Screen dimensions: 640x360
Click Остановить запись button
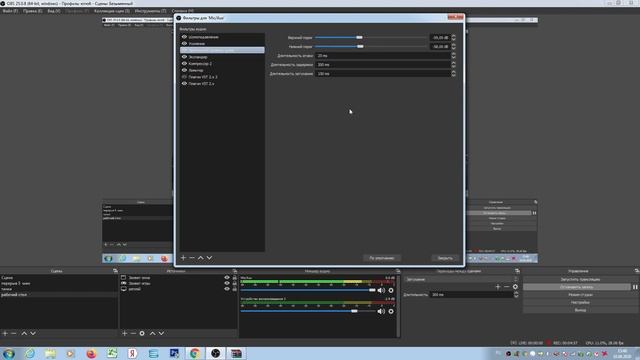tap(577, 287)
